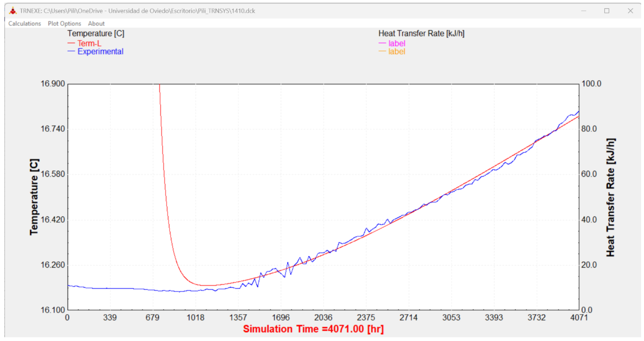Click the 4071 time axis end label
This screenshot has height=341, width=644.
tap(579, 318)
